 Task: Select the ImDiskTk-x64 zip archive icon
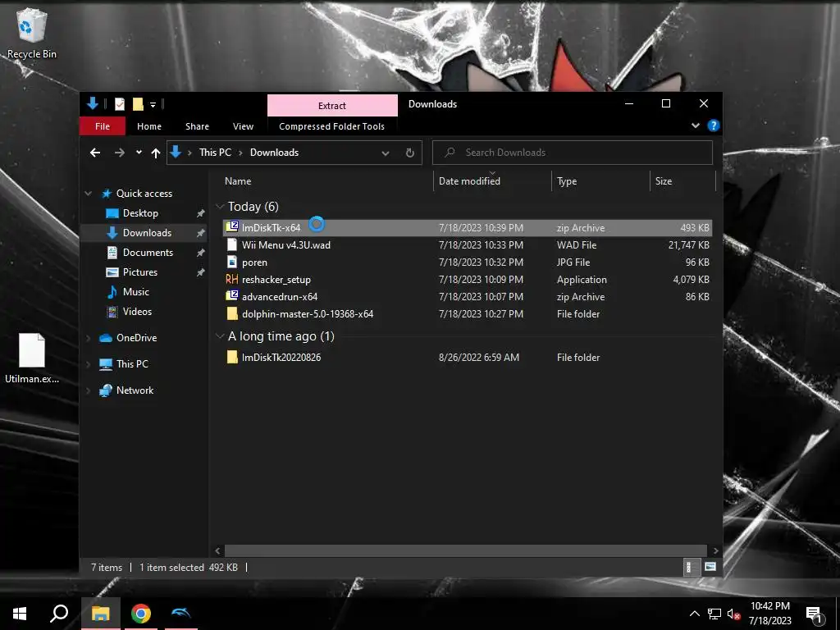[x=232, y=227]
